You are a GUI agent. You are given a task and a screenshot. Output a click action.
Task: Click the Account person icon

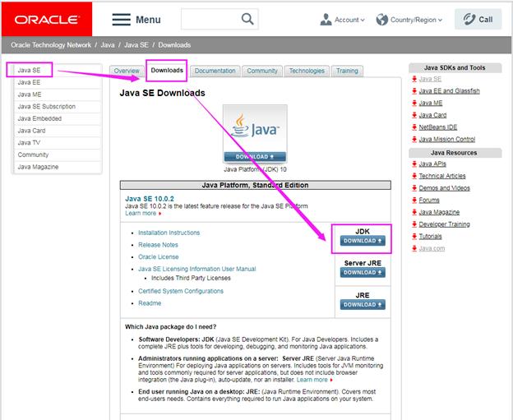(326, 20)
